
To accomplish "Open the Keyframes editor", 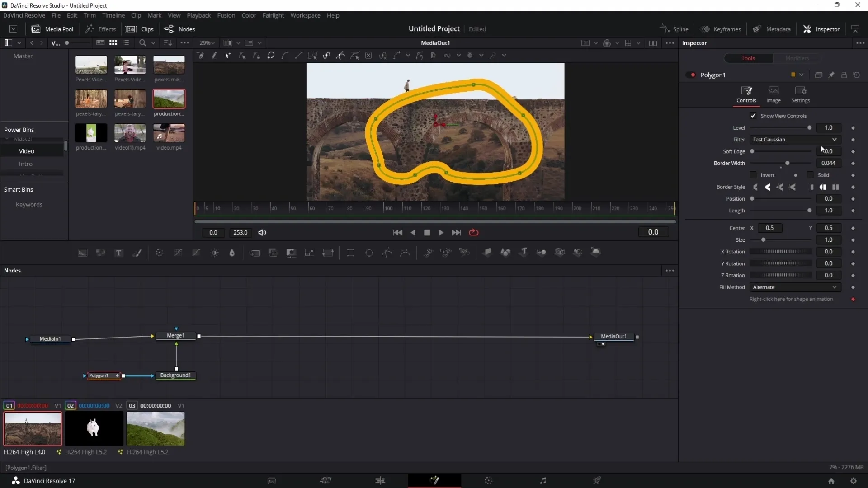I will coord(721,29).
